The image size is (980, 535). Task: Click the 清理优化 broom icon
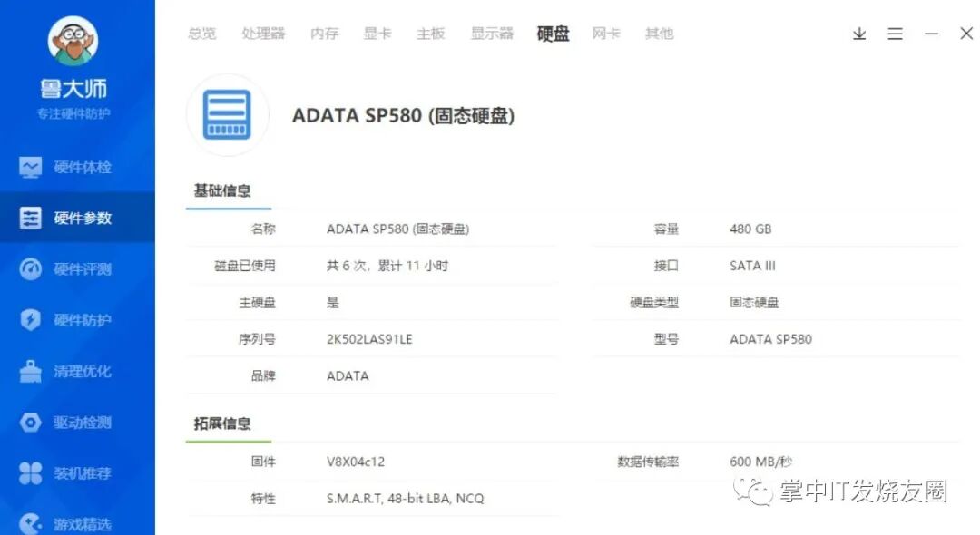click(x=30, y=371)
